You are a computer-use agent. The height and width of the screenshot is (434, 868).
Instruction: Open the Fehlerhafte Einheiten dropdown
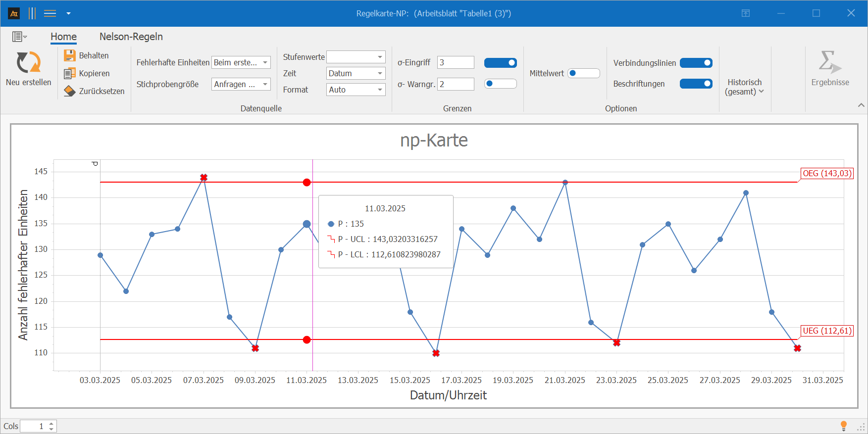pyautogui.click(x=241, y=62)
